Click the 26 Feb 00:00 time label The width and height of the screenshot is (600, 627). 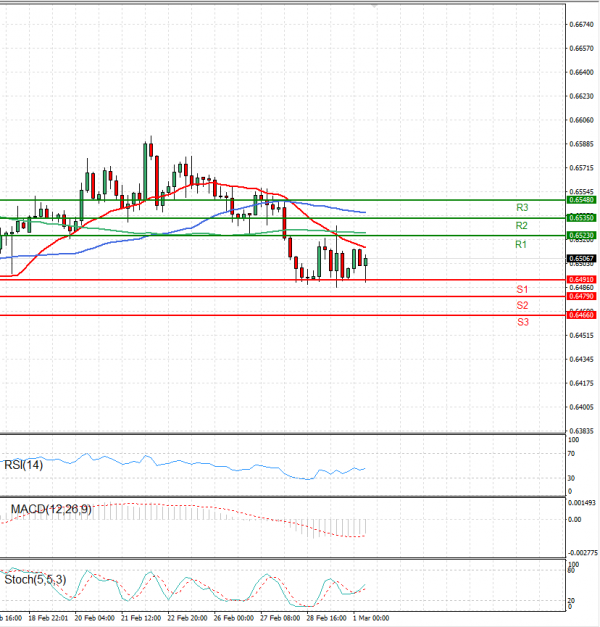coord(234,618)
